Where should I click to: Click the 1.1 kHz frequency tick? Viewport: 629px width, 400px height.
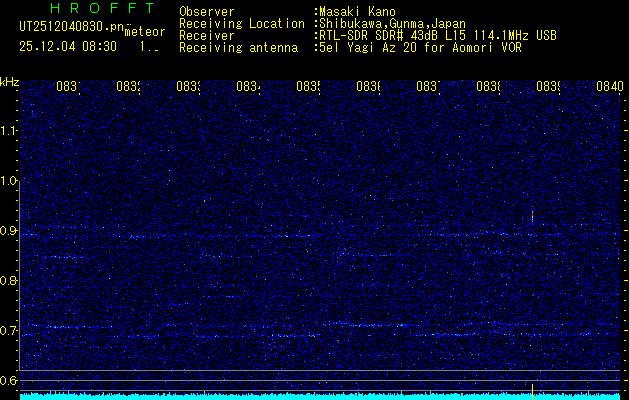tap(9, 131)
